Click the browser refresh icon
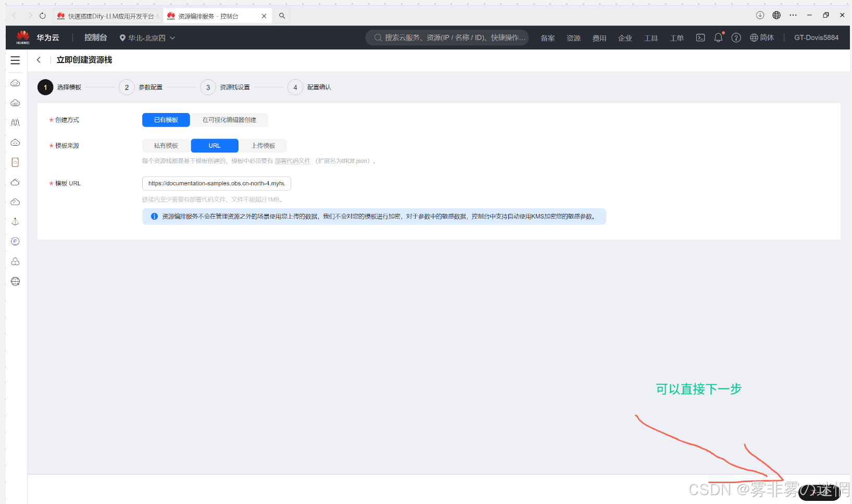 (43, 16)
